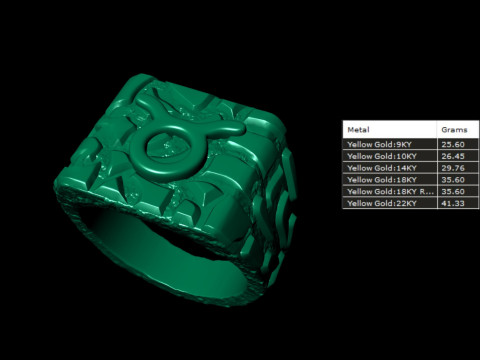Click the Grams column header

[458, 130]
